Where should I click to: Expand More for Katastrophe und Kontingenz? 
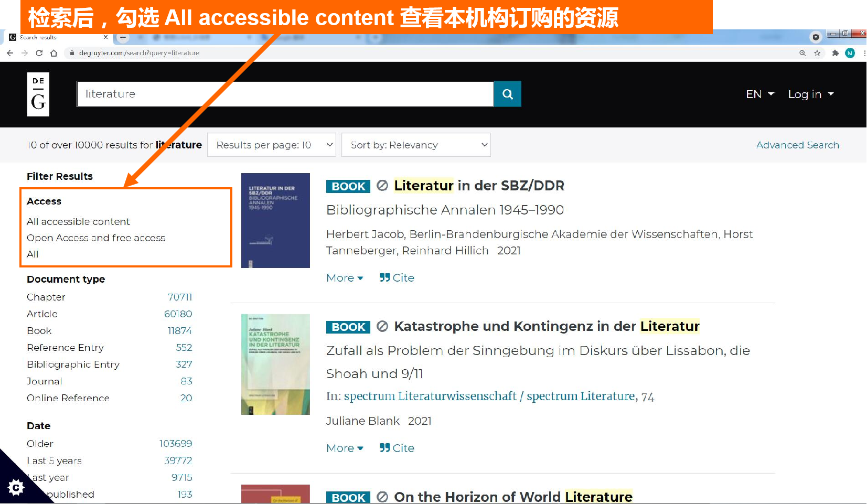tap(345, 448)
